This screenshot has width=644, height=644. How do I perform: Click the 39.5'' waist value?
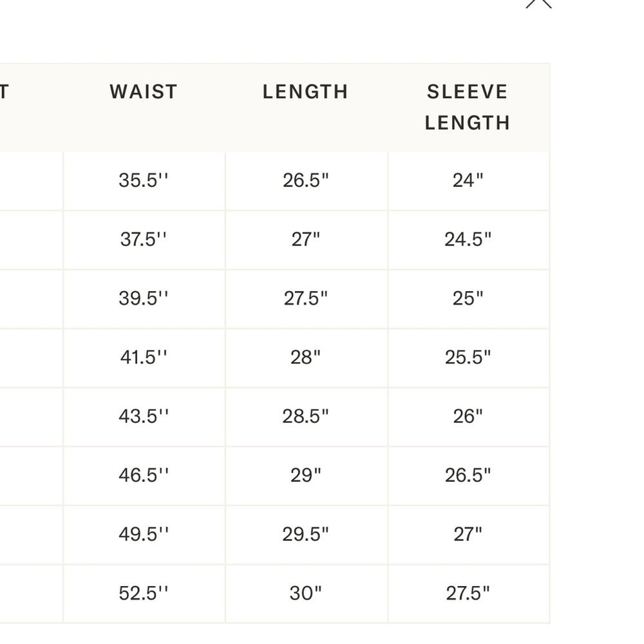pyautogui.click(x=144, y=299)
